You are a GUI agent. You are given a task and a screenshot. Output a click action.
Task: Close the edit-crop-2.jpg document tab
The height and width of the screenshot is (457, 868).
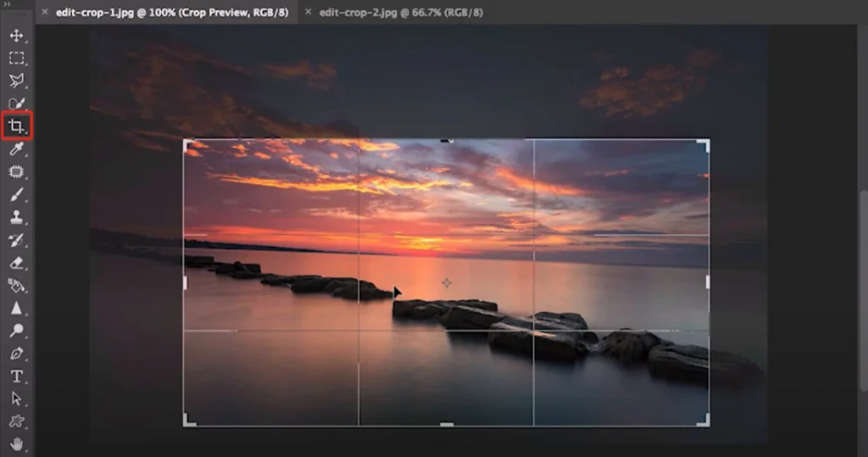308,13
